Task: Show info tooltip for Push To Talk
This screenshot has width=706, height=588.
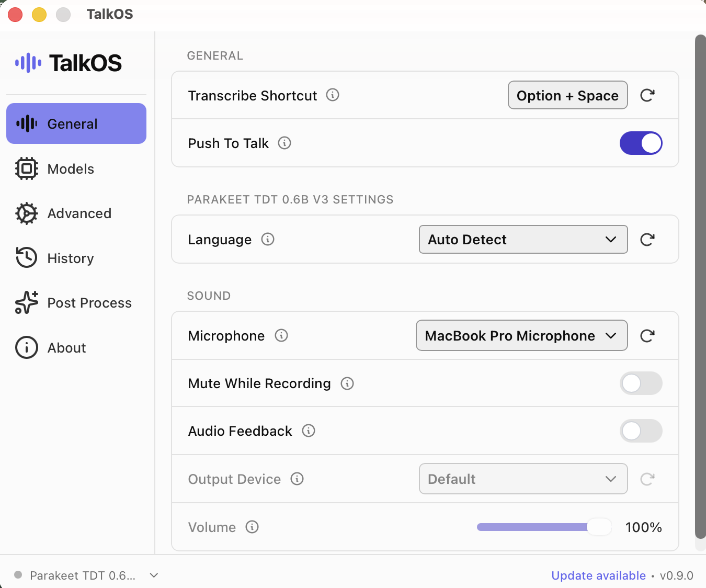Action: coord(284,143)
